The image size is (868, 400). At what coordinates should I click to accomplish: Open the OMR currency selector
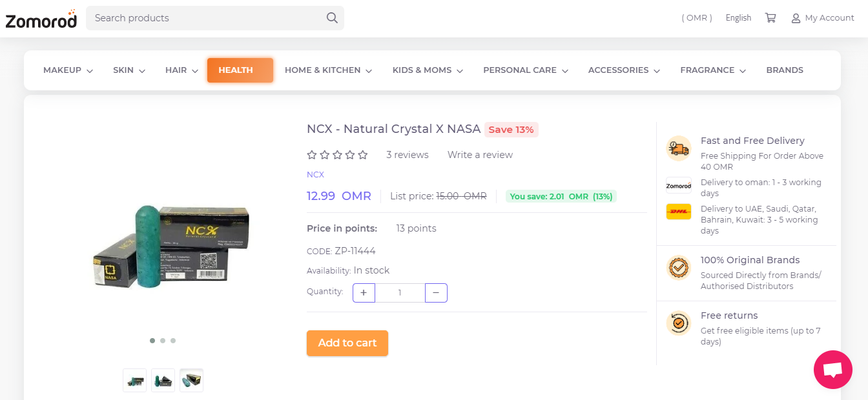(x=697, y=18)
